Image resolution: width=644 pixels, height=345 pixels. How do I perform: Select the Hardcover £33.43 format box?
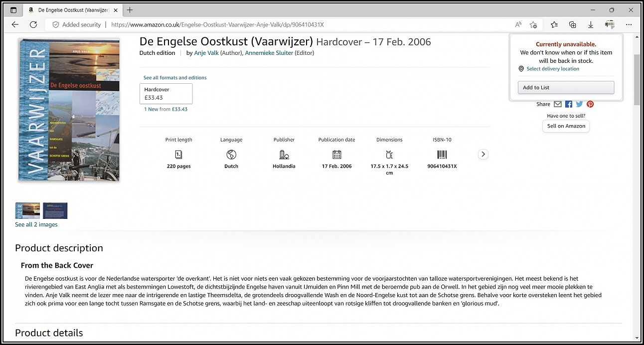pos(166,94)
